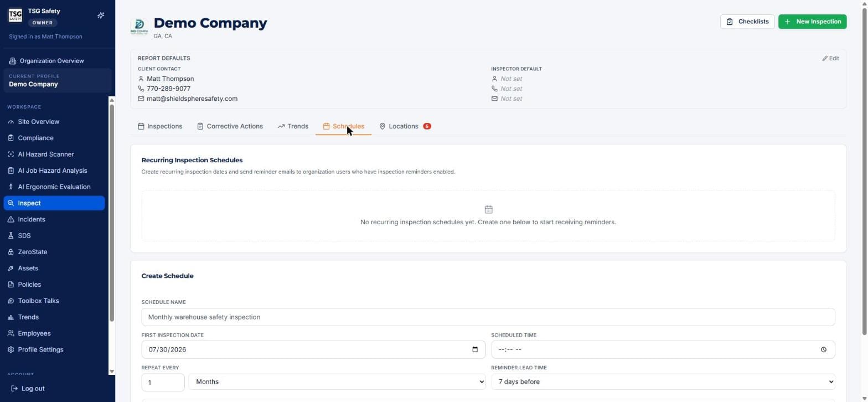Open the Reminder Lead Time dropdown
This screenshot has width=868, height=402.
(x=663, y=382)
